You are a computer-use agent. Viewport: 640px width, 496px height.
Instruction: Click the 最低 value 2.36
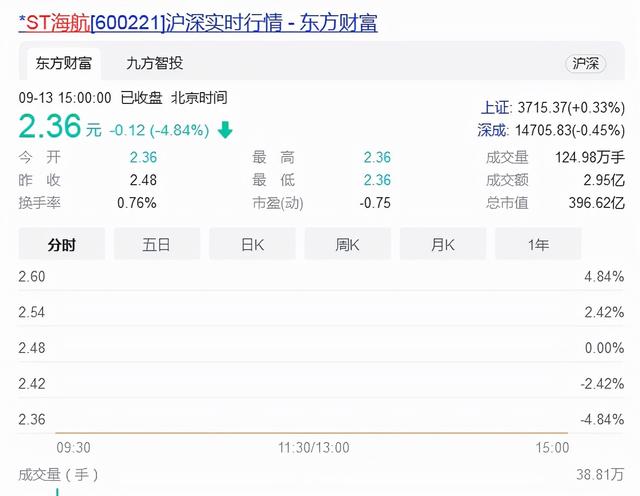click(x=377, y=180)
